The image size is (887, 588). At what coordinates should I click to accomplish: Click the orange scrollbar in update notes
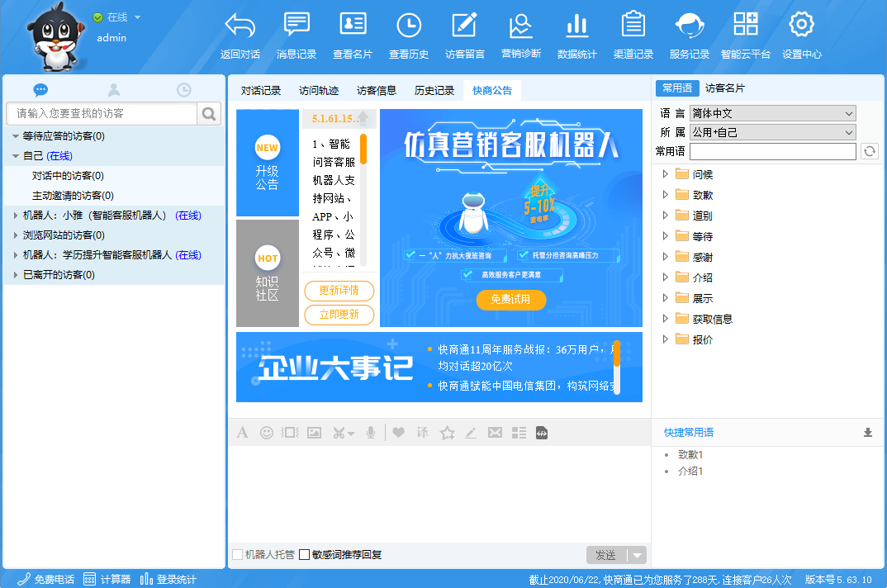click(x=363, y=150)
